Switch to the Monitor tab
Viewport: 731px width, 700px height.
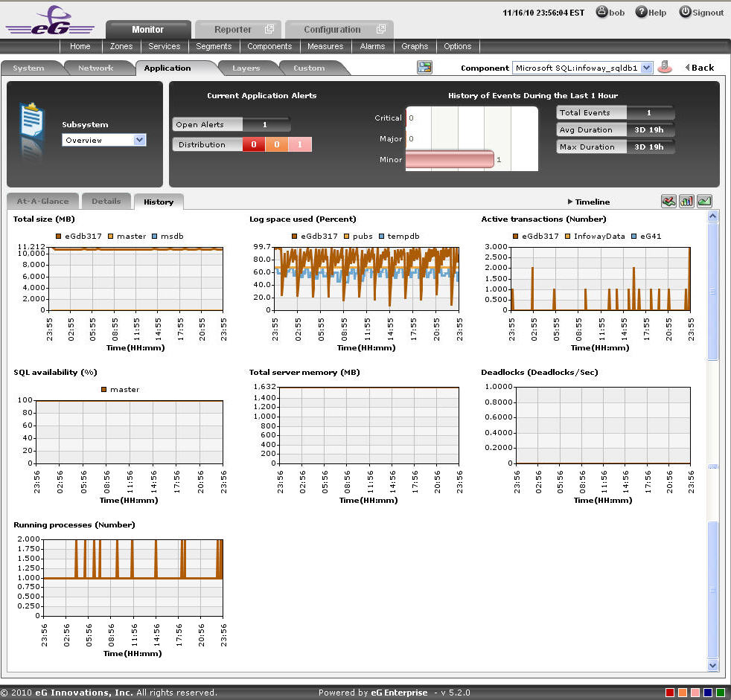[148, 29]
